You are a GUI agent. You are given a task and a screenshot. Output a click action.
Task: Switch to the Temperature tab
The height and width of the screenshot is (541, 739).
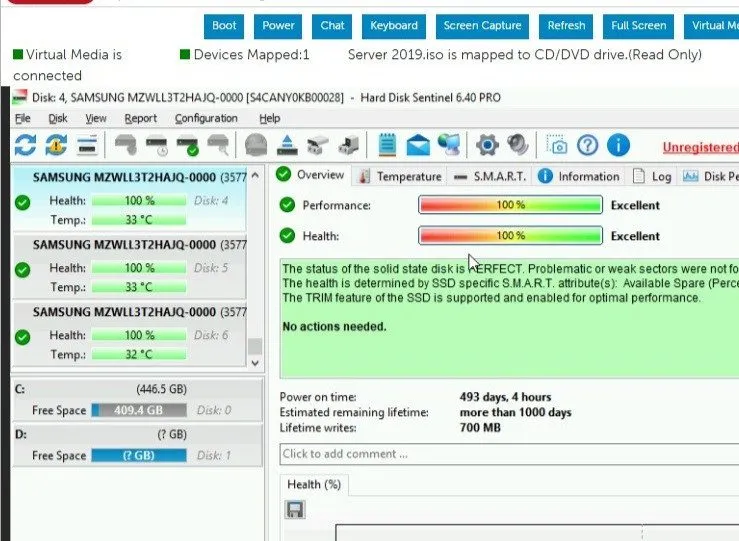(x=400, y=176)
